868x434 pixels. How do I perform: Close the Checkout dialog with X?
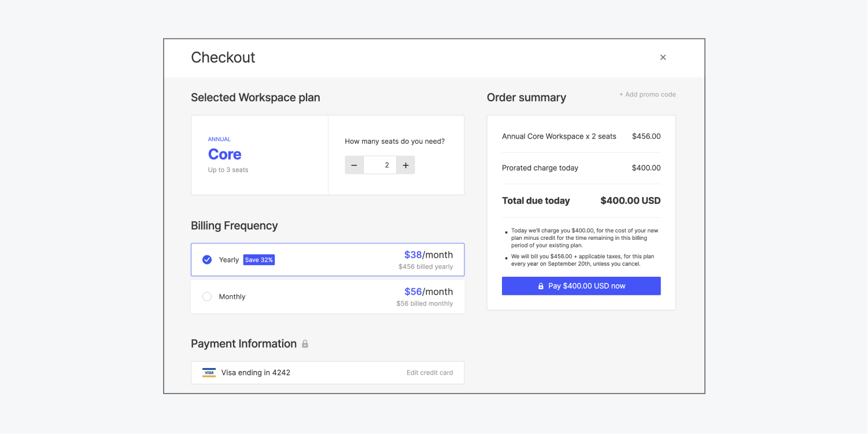click(x=663, y=57)
